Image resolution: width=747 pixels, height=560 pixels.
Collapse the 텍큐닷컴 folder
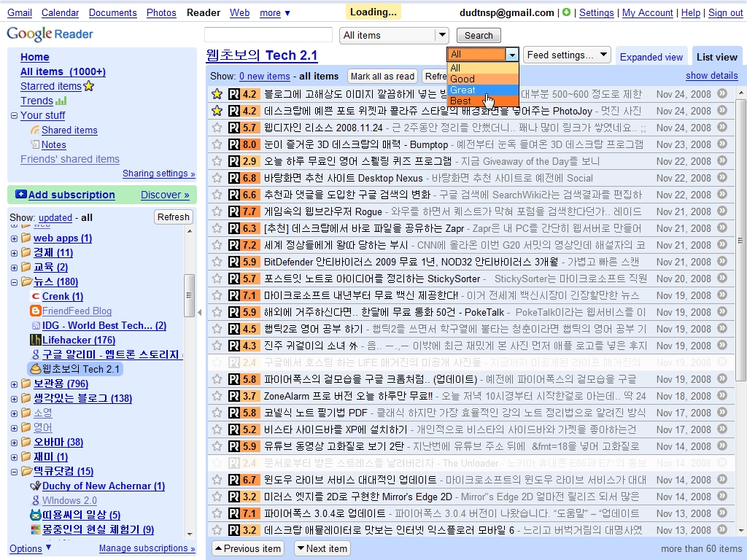click(14, 472)
